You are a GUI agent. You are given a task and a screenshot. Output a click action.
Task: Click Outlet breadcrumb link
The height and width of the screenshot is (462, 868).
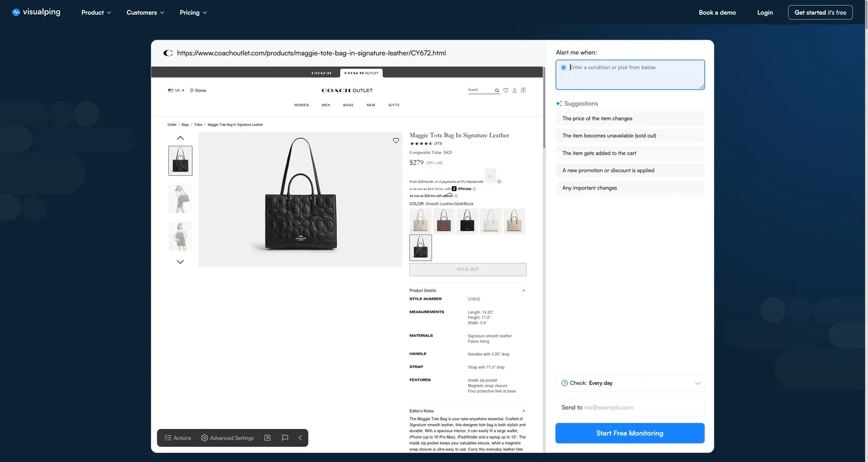pos(172,125)
